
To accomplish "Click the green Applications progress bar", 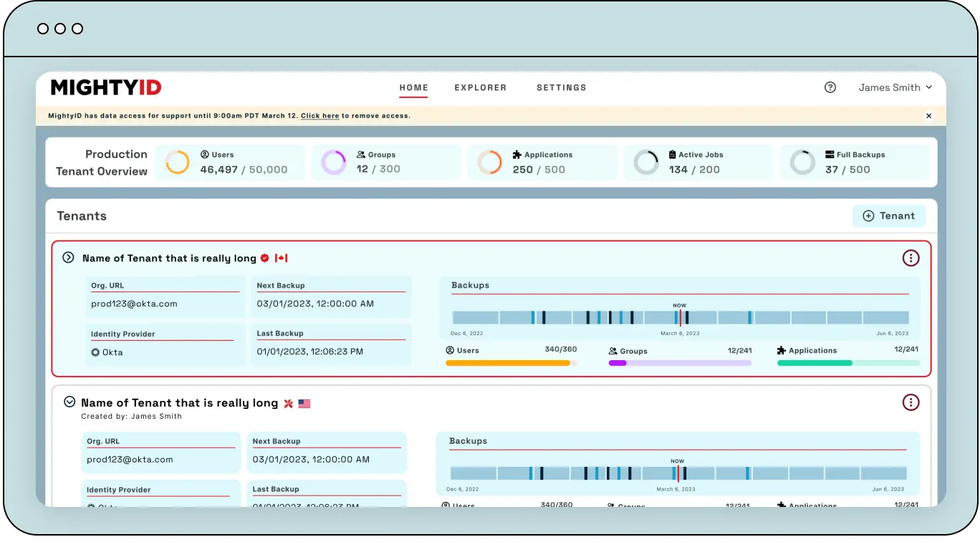I will (848, 363).
